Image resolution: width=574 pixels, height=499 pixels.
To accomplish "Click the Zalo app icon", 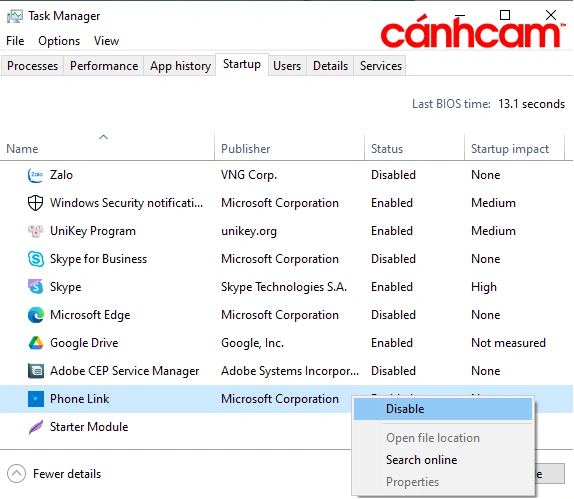I will click(36, 175).
